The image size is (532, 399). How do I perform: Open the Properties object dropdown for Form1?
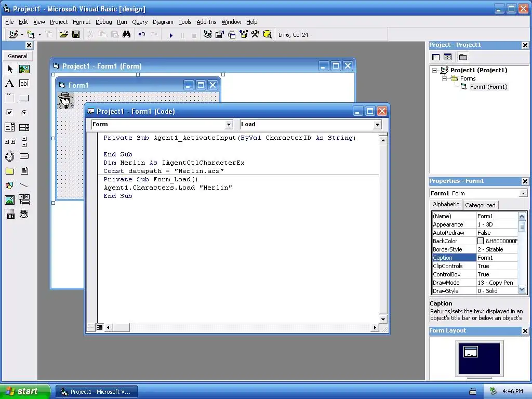pyautogui.click(x=523, y=193)
